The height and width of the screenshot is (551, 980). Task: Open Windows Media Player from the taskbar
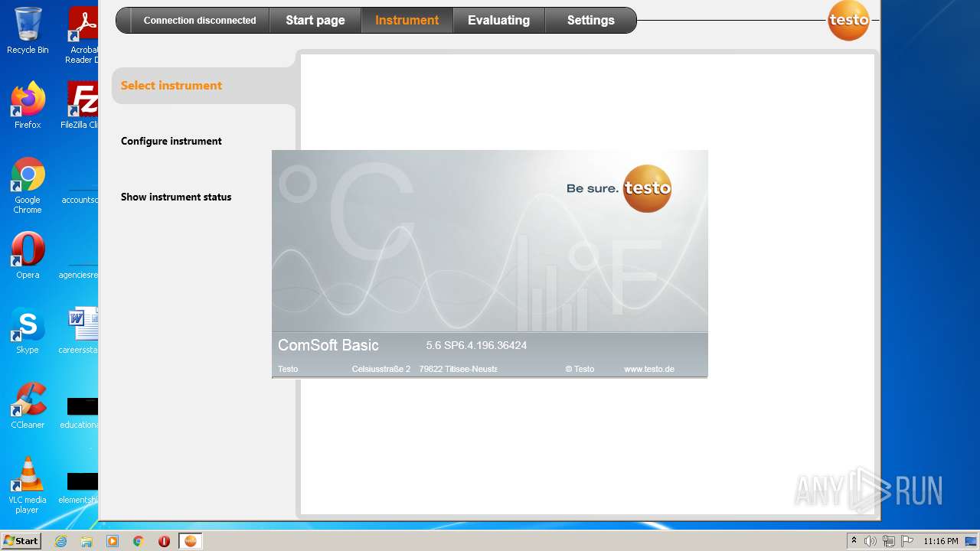point(113,541)
